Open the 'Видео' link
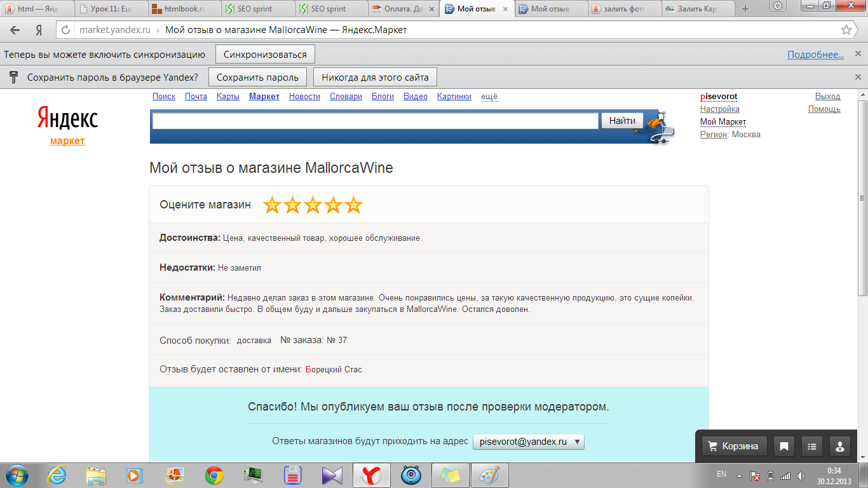Image resolution: width=868 pixels, height=488 pixels. click(416, 97)
